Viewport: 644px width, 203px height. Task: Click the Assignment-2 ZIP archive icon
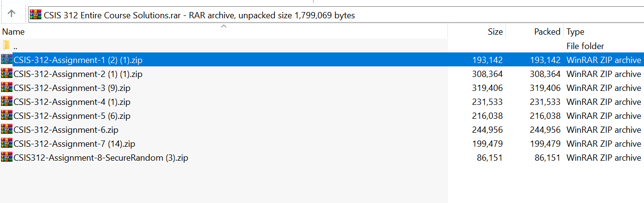[x=7, y=74]
